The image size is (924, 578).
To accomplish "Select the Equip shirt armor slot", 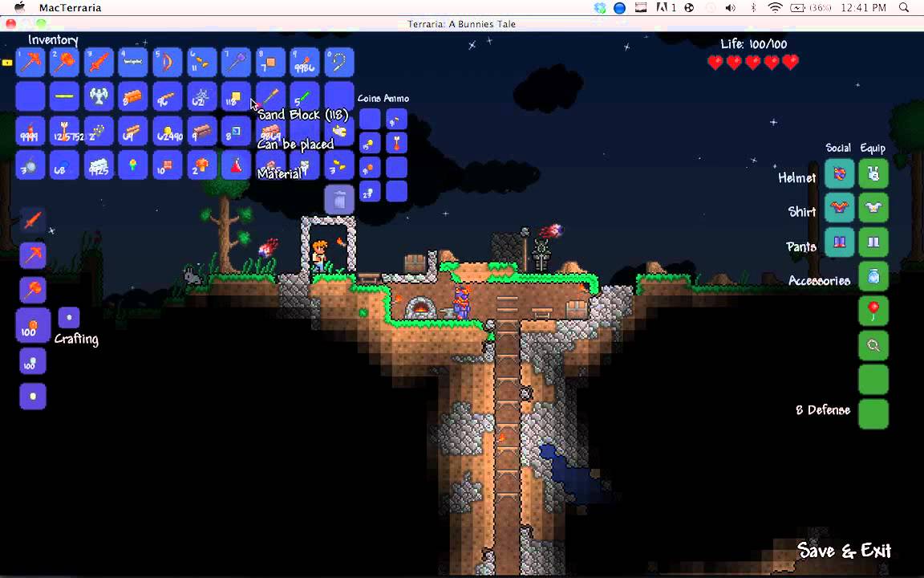I will pyautogui.click(x=873, y=208).
